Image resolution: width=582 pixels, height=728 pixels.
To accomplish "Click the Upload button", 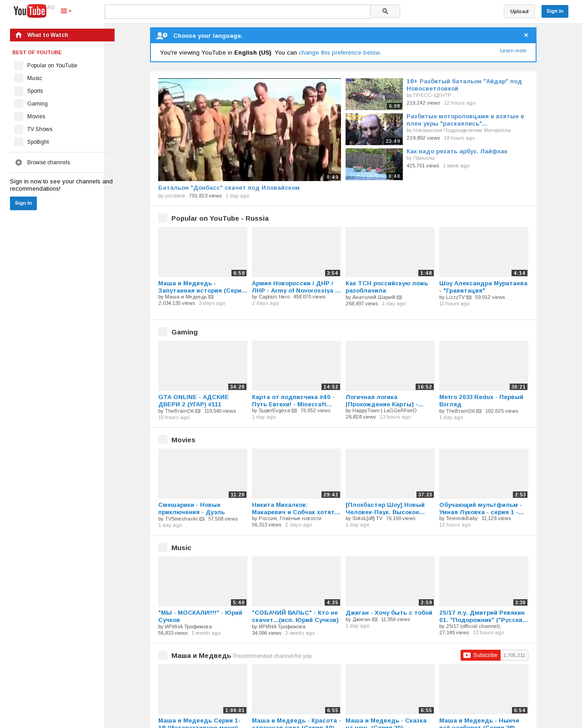I will (519, 11).
